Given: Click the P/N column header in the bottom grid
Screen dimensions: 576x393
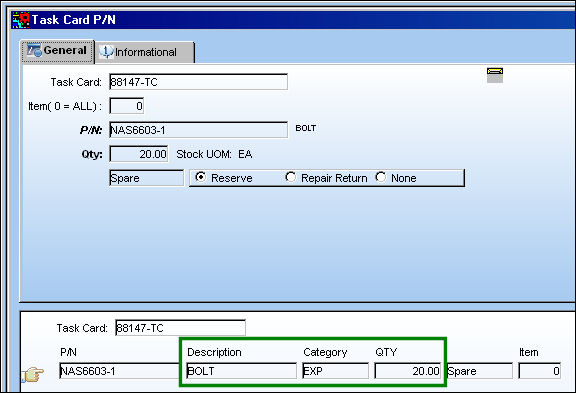Looking at the screenshot, I should [68, 352].
